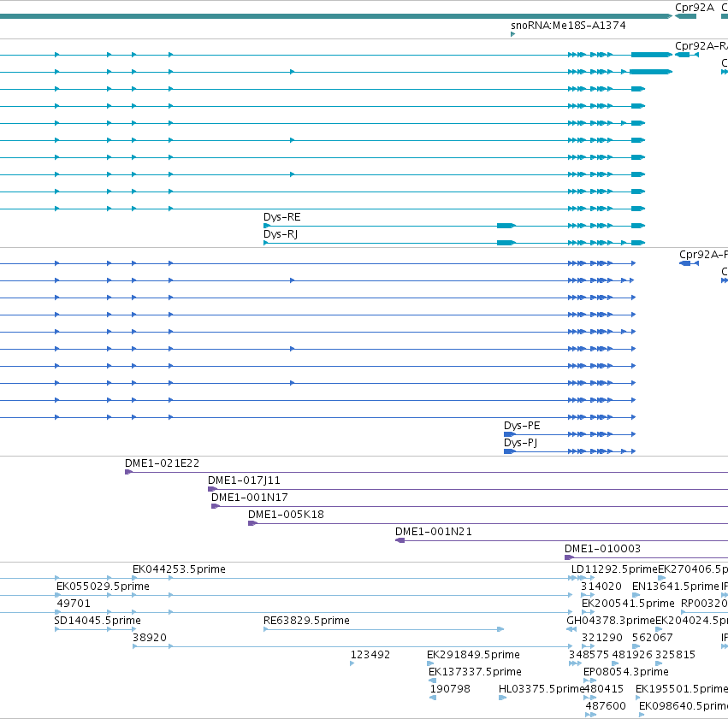Click the teal Cpr92A gene bar
The height and width of the screenshot is (719, 728).
pyautogui.click(x=685, y=16)
